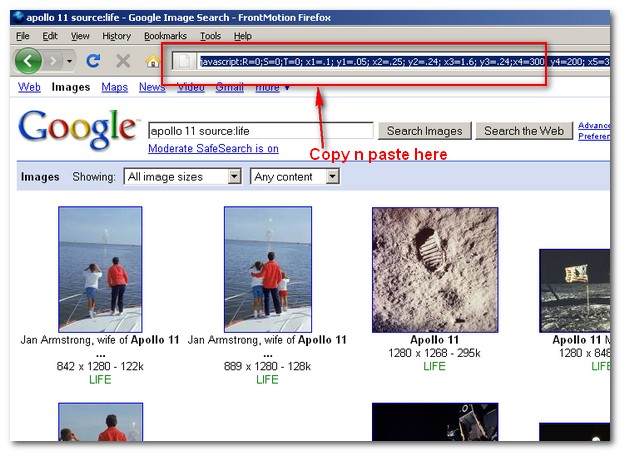Go to the Web search link

point(29,87)
